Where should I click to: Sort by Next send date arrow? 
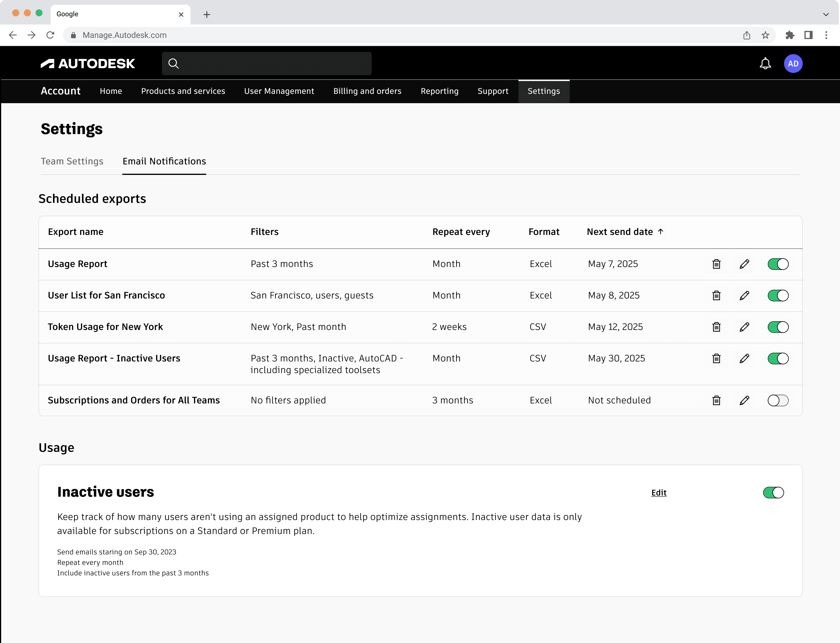(x=660, y=231)
